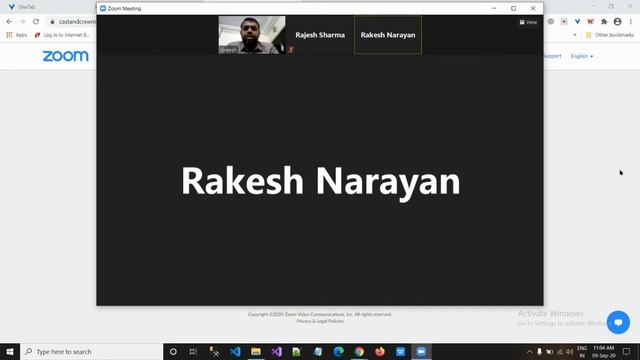The height and width of the screenshot is (360, 640).
Task: Click the Zoom Meeting window title icon
Action: (103, 8)
